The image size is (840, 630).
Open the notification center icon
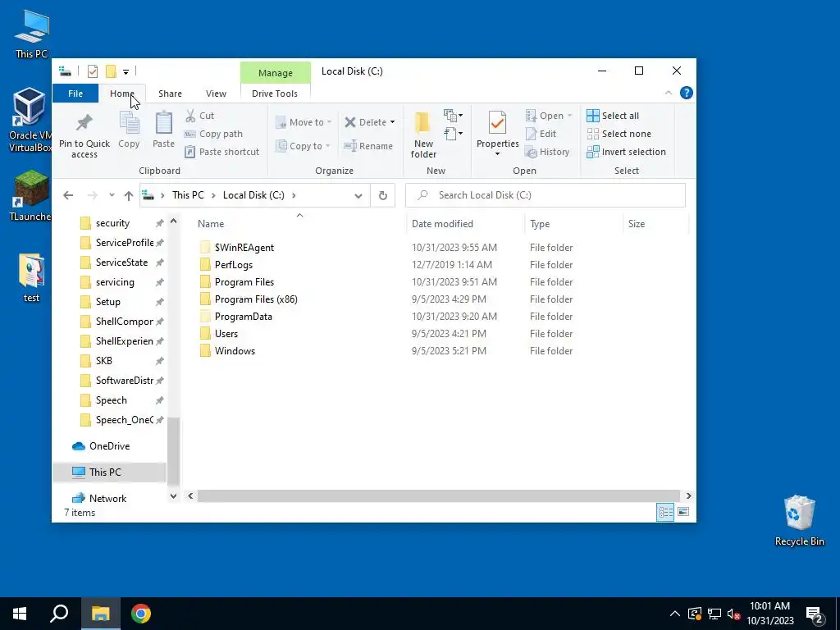click(x=815, y=614)
